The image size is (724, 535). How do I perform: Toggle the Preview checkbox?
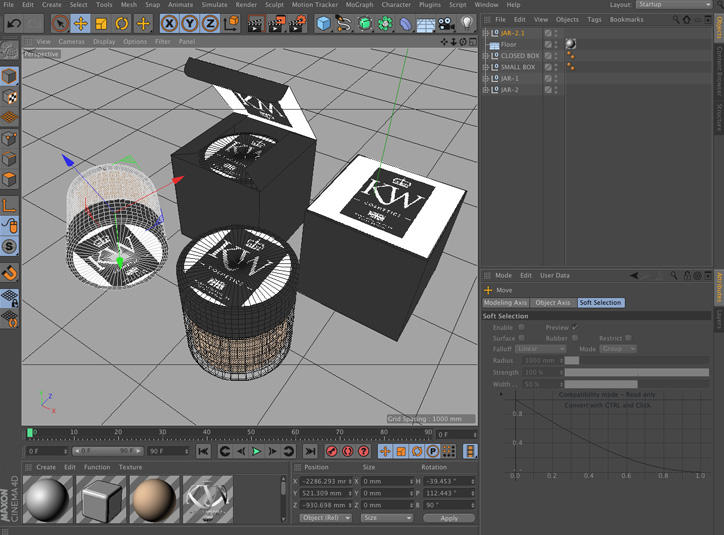(575, 327)
